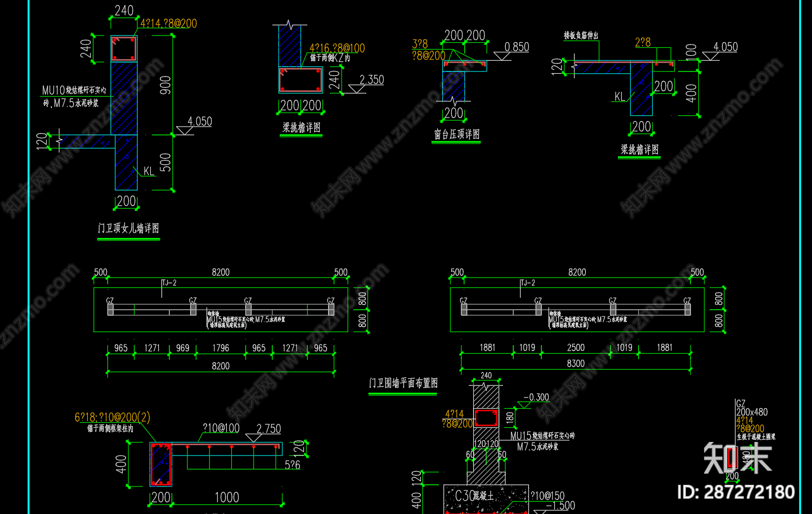Click the 8300 overall dimension

[576, 364]
